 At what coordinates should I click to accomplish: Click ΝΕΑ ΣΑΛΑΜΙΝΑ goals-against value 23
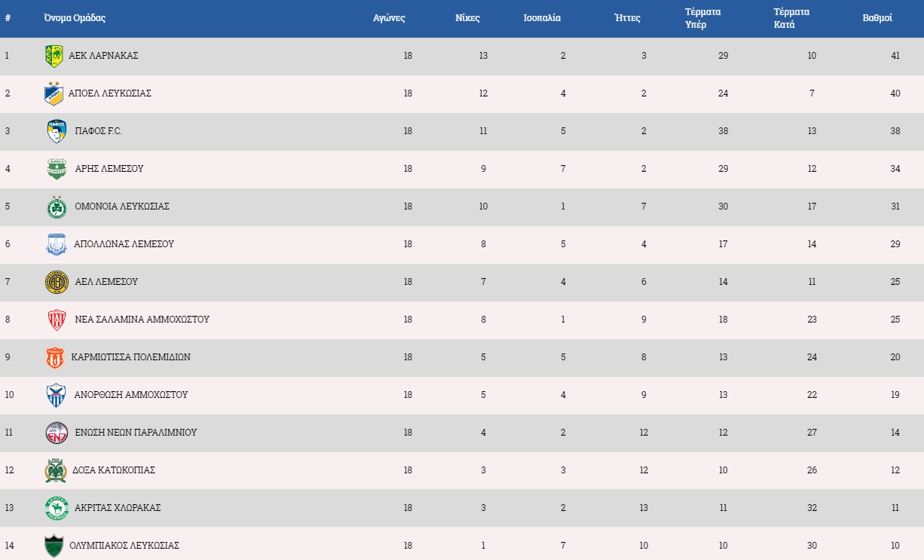(x=812, y=320)
